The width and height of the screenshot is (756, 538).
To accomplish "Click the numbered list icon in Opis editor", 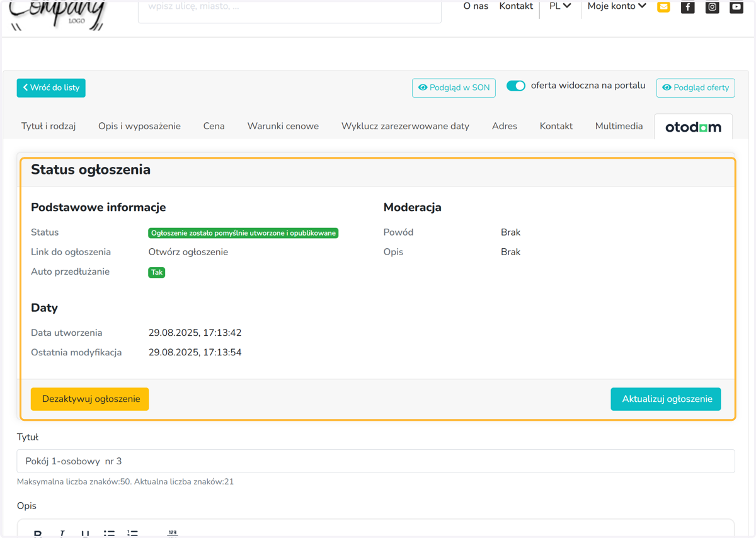I will click(132, 533).
